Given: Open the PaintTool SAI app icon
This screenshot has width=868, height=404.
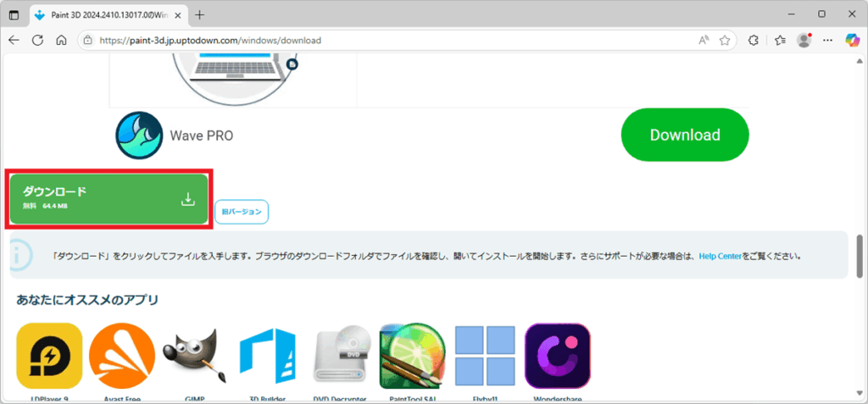Looking at the screenshot, I should (x=413, y=356).
